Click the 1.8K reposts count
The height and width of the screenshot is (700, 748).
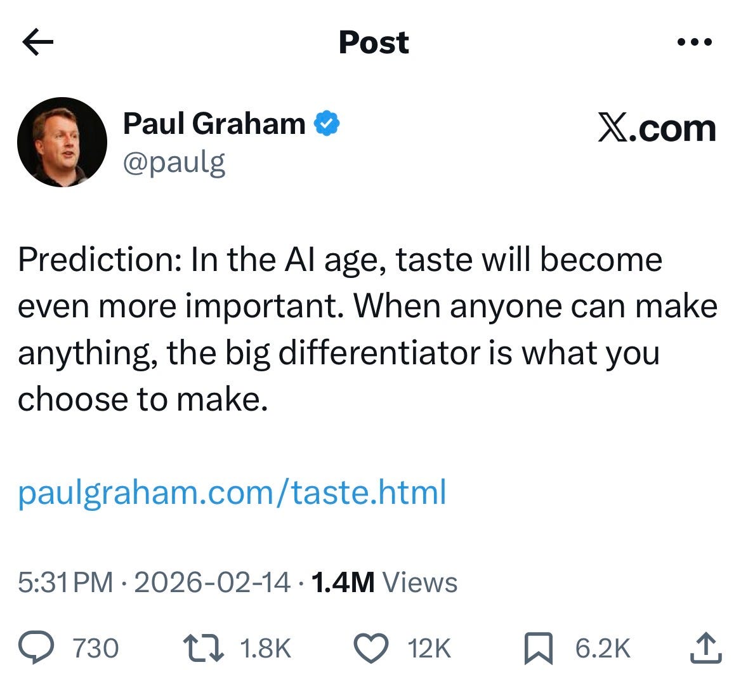pyautogui.click(x=266, y=648)
